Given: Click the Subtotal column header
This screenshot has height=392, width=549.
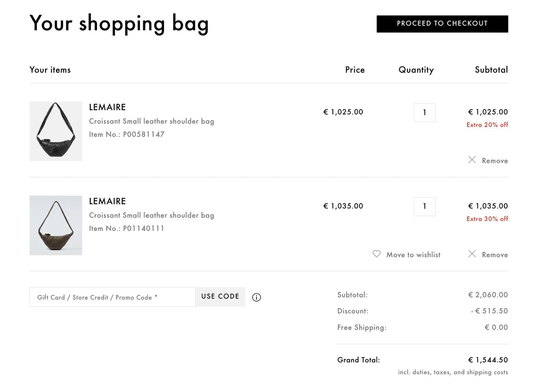Looking at the screenshot, I should [491, 70].
